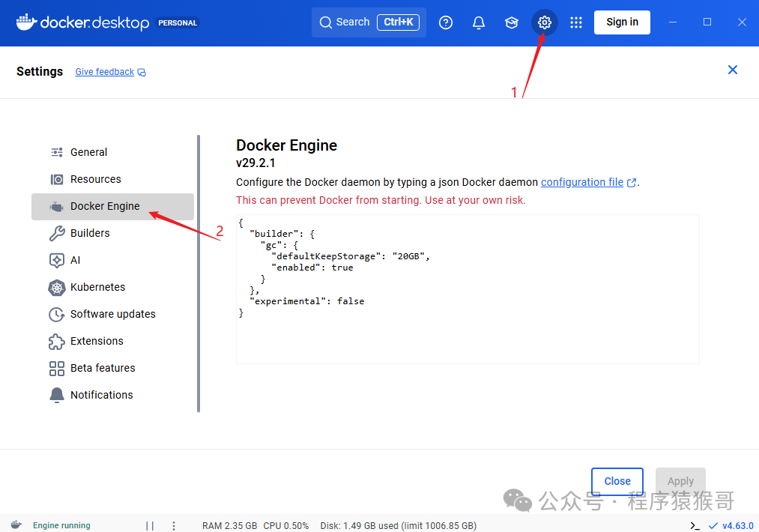Select the General settings tab
759x532 pixels.
[88, 152]
